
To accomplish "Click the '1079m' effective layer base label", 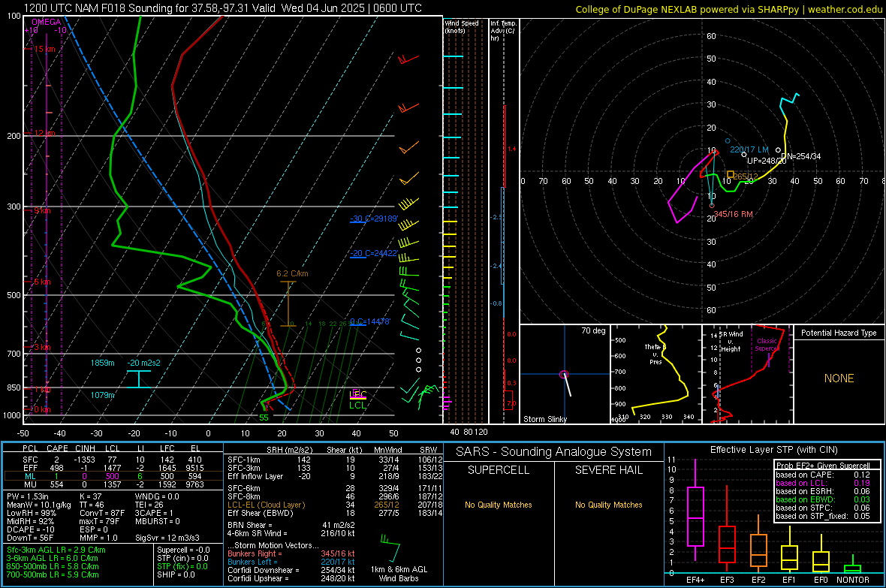I will pyautogui.click(x=102, y=395).
